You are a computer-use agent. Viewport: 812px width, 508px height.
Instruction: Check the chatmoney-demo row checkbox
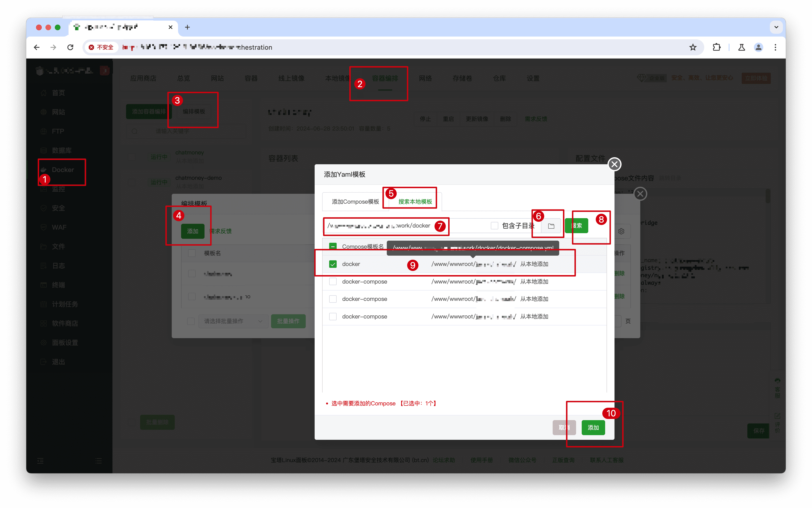tap(132, 182)
